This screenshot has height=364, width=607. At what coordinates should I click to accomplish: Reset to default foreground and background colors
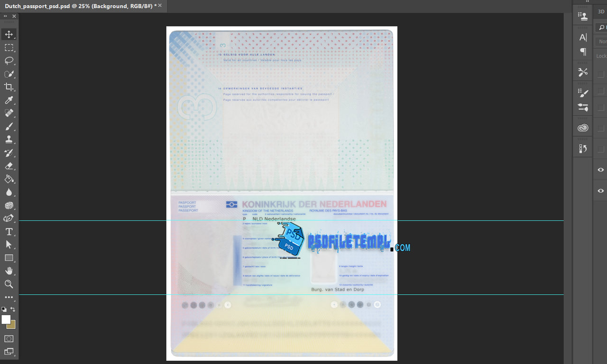coord(4,309)
